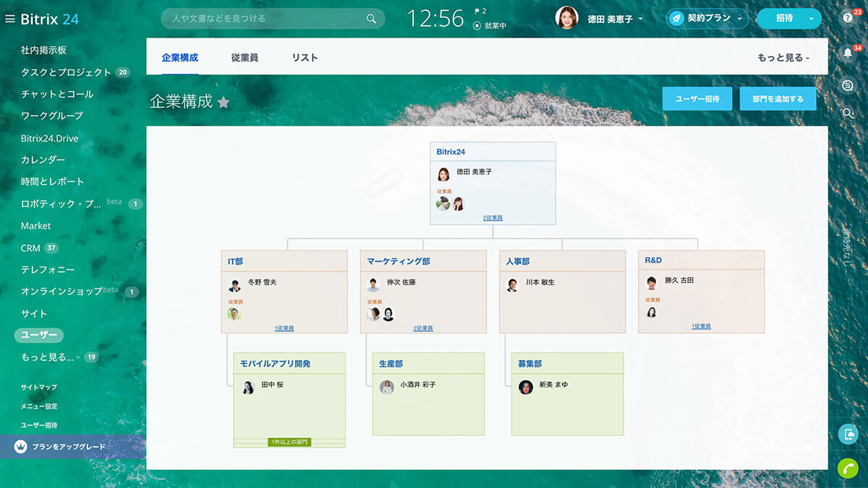868x488 pixels.
Task: Select ユーザー in sidebar
Action: pyautogui.click(x=39, y=335)
